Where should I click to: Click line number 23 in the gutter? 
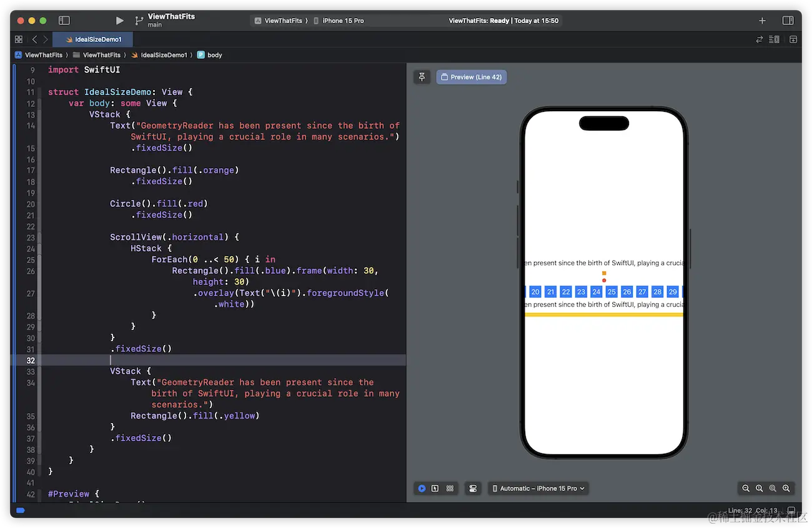coord(31,237)
